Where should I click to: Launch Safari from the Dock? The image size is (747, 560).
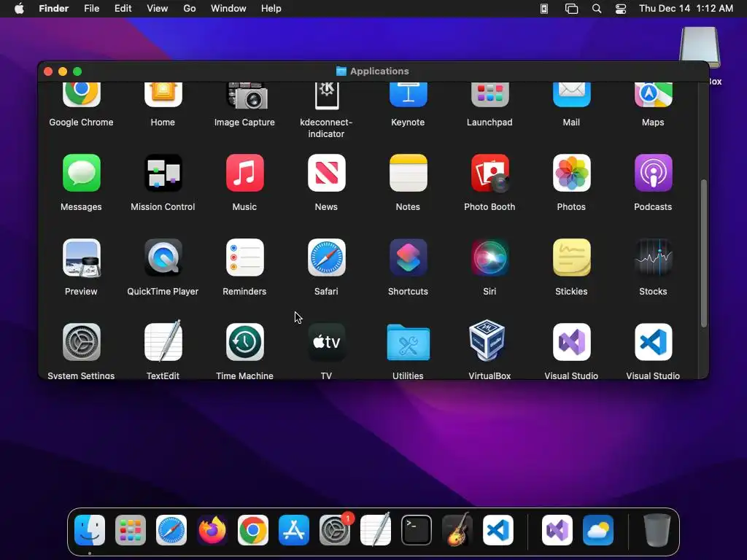pos(171,530)
